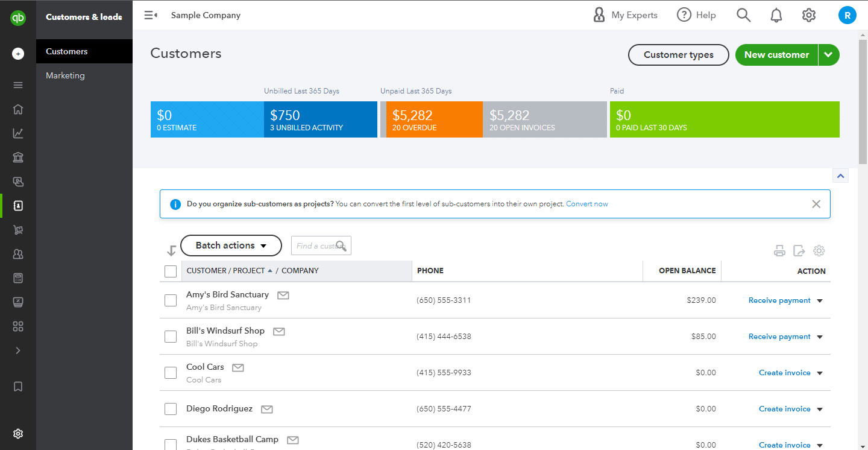Filter by $750 Unbilled Activity tile
Screen dimensions: 868x450
pos(321,119)
